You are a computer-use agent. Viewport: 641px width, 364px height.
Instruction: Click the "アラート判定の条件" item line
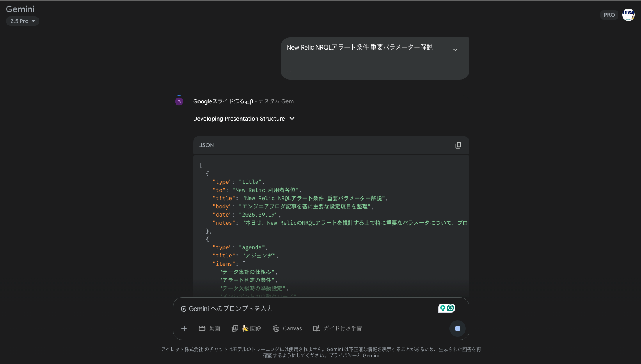point(248,280)
